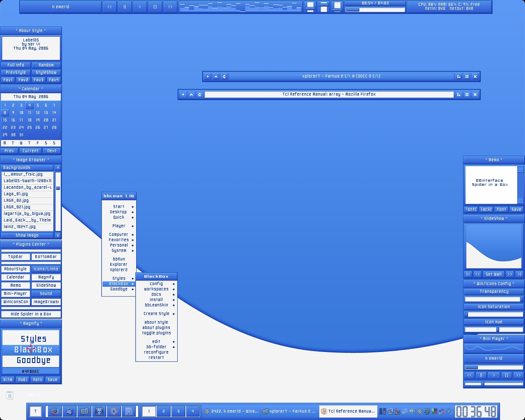Toggle AboutStyle in Plugins Center

[x=16, y=269]
